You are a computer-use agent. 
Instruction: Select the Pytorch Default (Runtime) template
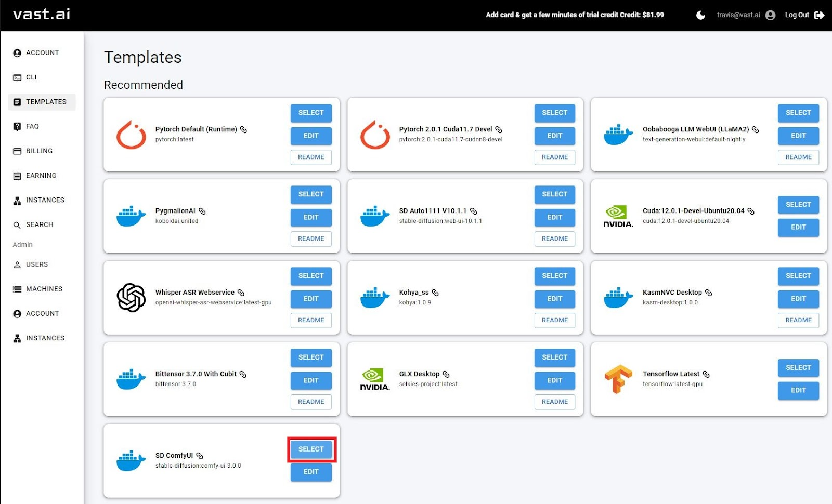click(311, 113)
